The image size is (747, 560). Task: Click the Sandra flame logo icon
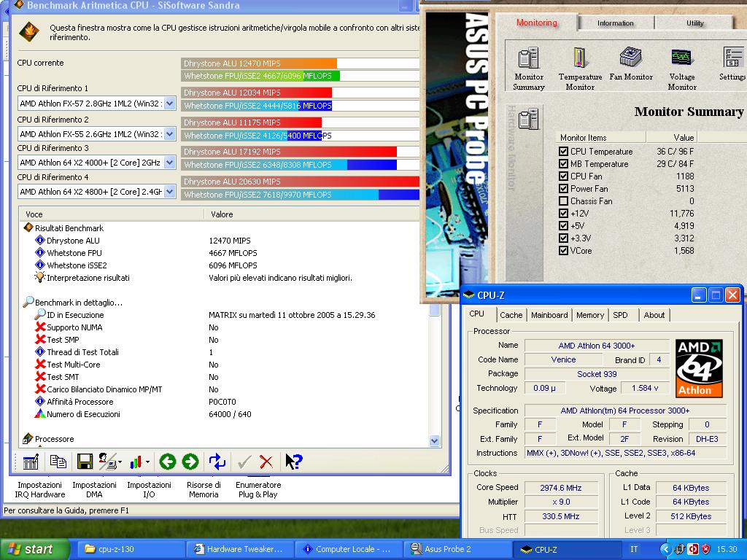pos(29,32)
